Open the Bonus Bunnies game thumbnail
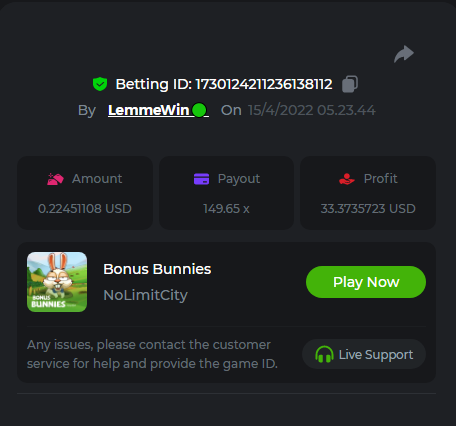The width and height of the screenshot is (456, 426). point(57,282)
